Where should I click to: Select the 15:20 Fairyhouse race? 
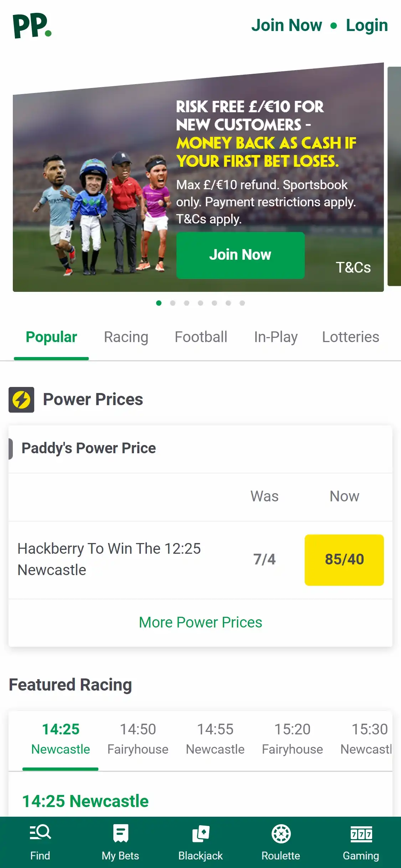coord(292,739)
